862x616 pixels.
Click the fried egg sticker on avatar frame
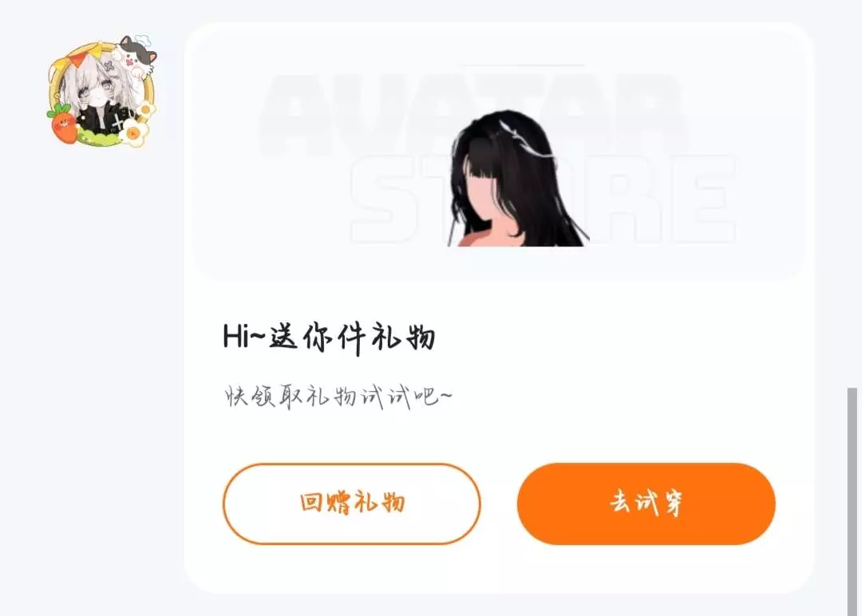point(133,132)
